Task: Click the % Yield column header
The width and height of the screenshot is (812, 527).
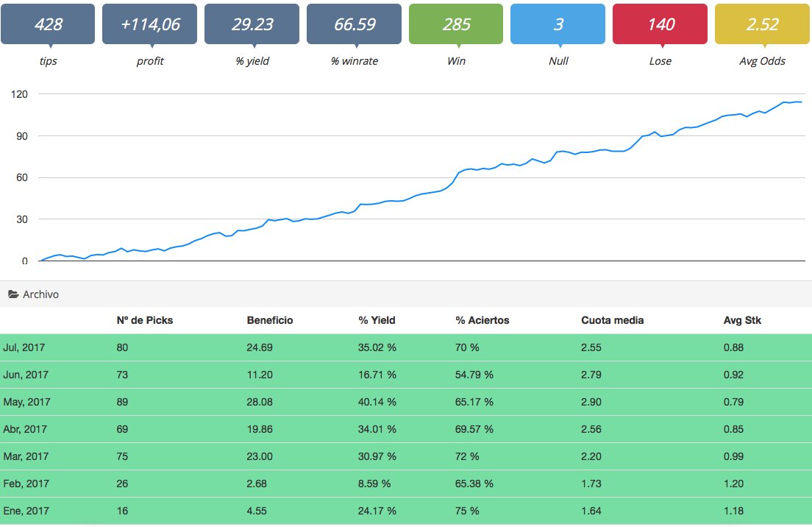Action: (x=377, y=320)
